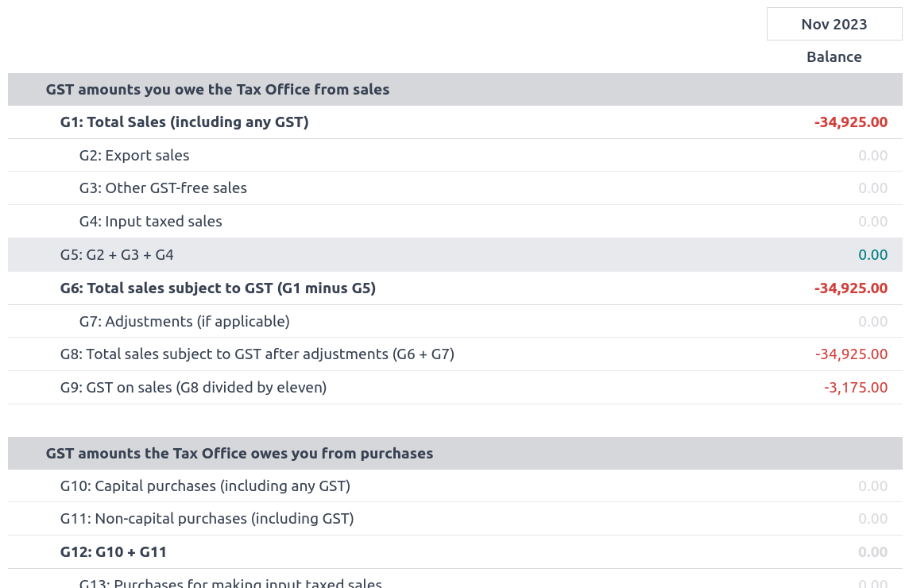The image size is (909, 588).
Task: Open the G7: Adjustments (if applicable) line
Action: click(184, 322)
